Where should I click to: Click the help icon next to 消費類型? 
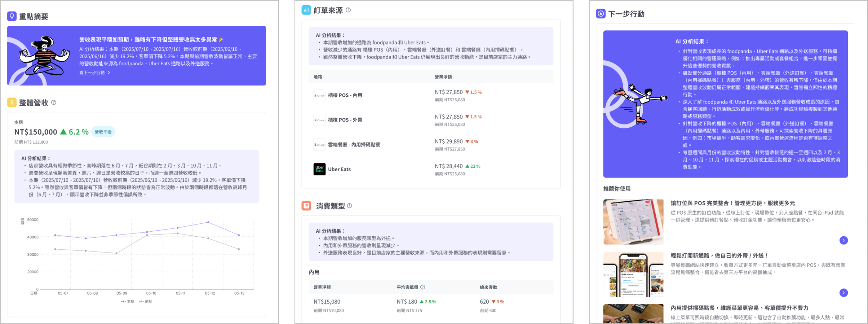tap(349, 206)
